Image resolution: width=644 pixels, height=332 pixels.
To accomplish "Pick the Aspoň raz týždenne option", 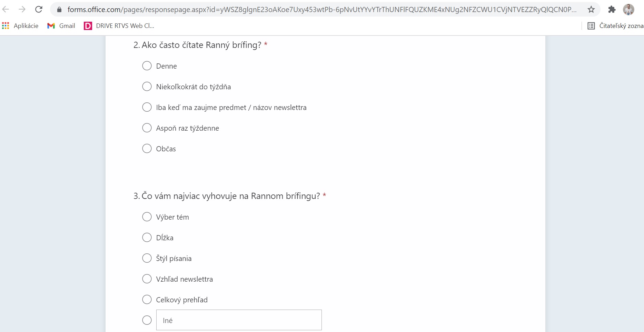I will point(147,128).
